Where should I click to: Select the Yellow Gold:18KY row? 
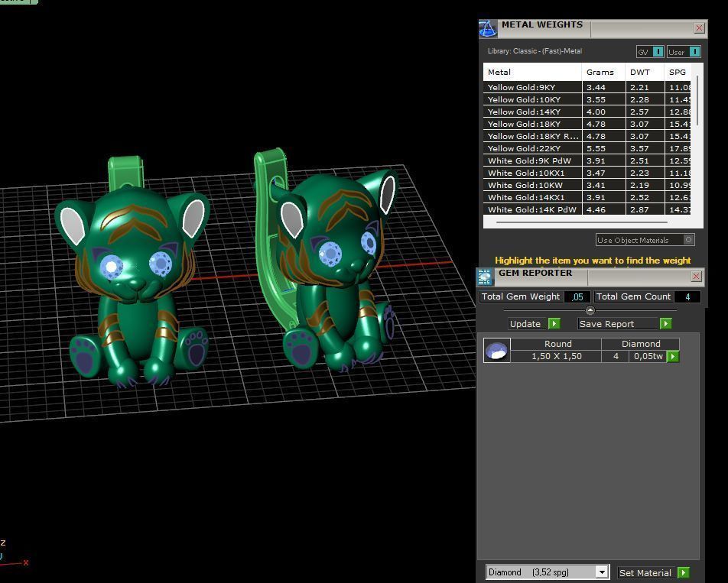[587, 124]
